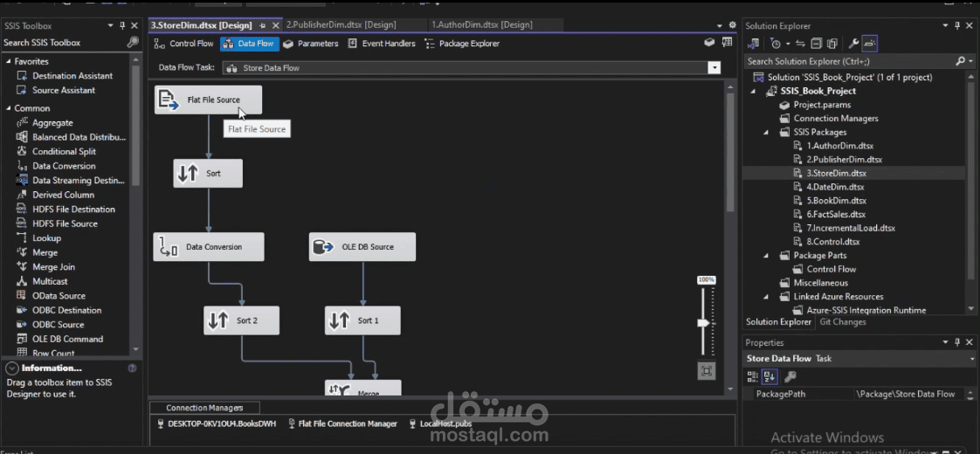
Task: Toggle pin on 3.StoreDim.dtsx tab
Action: (263, 25)
